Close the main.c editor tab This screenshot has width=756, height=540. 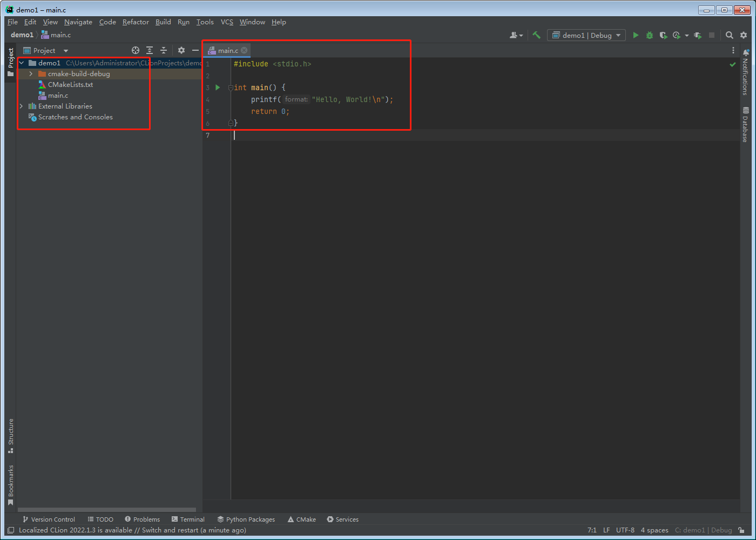pos(244,50)
